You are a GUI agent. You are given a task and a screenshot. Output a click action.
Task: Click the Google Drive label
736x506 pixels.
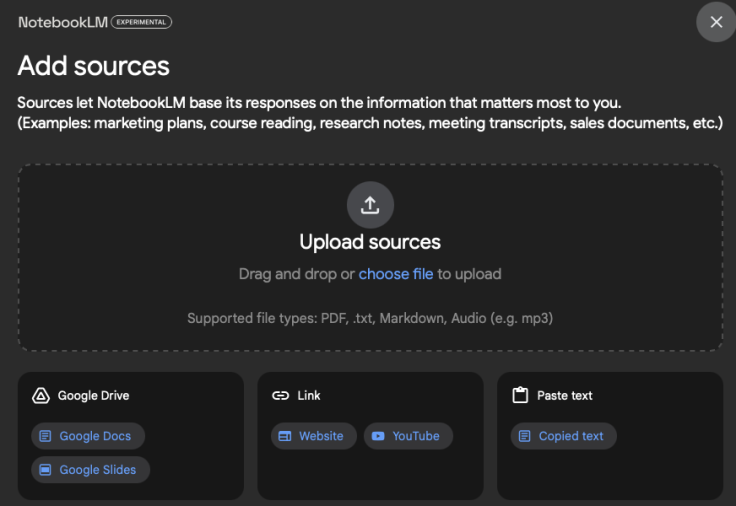click(93, 396)
